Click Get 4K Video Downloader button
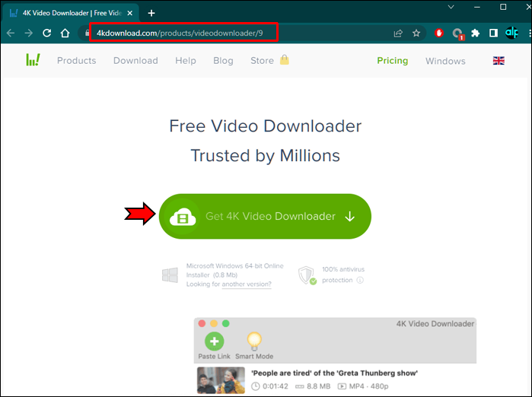532x397 pixels. (x=265, y=216)
